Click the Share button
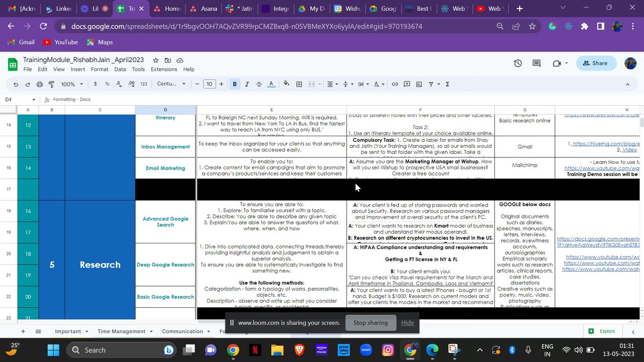Image resolution: width=644 pixels, height=362 pixels. 595,63
